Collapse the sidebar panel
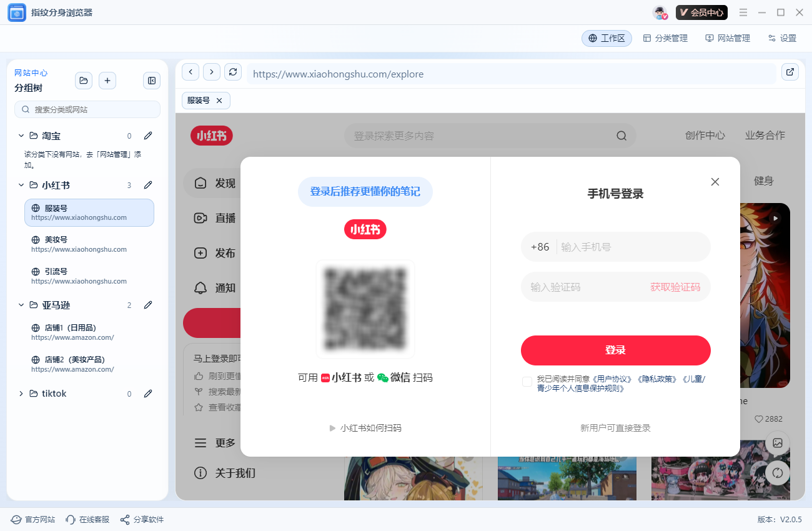The image size is (812, 531). (152, 81)
